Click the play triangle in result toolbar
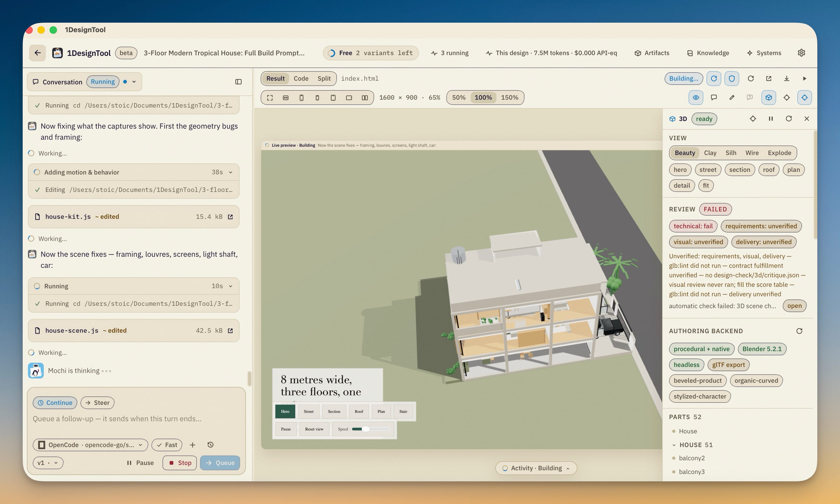 [805, 79]
